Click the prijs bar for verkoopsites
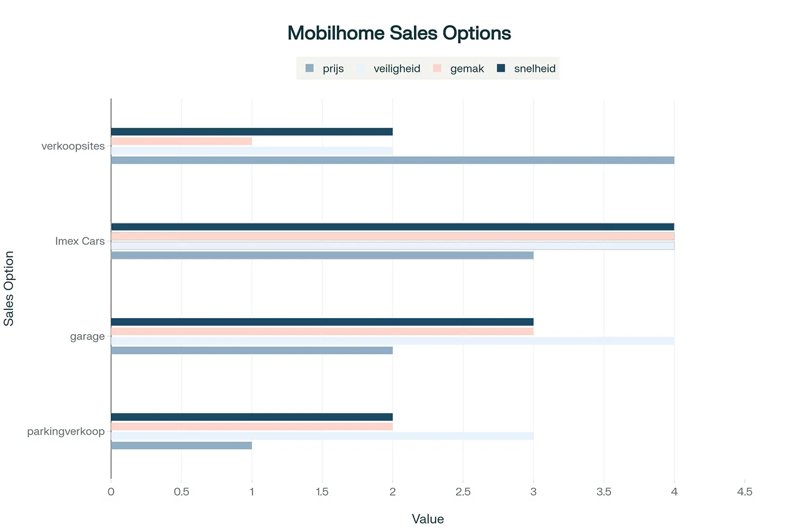 [x=393, y=160]
